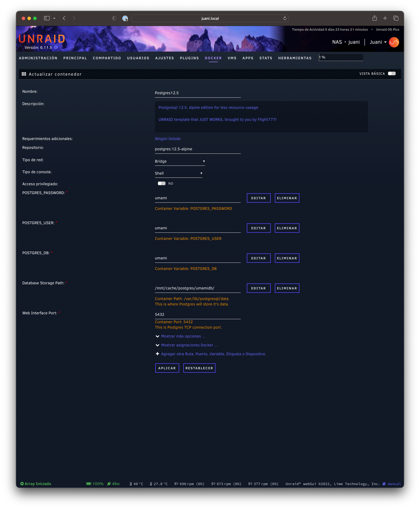Click the orange user avatar icon
420x509 pixels.
(x=394, y=42)
